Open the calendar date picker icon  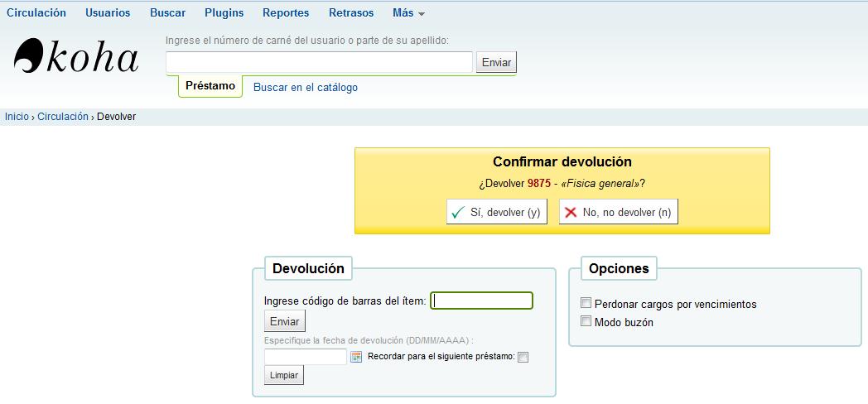(x=356, y=357)
